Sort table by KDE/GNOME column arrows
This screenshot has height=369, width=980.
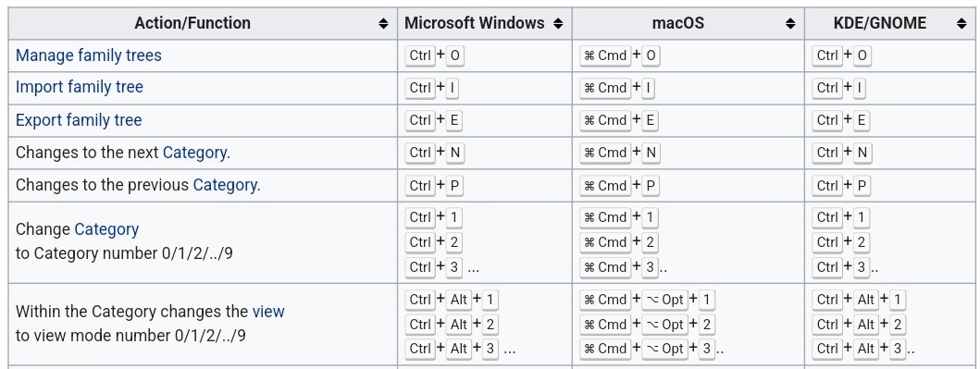(x=961, y=24)
